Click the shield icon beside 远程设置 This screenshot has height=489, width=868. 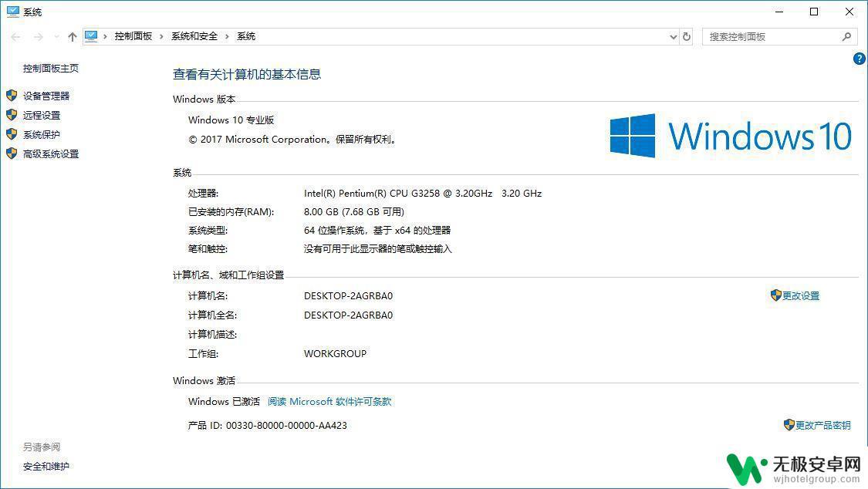tap(12, 115)
